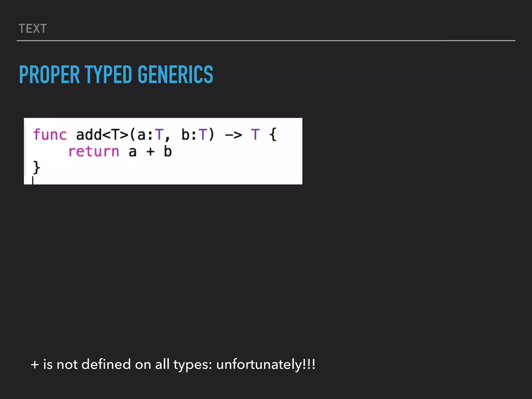Click the word unfortunately in footer text

point(259,364)
